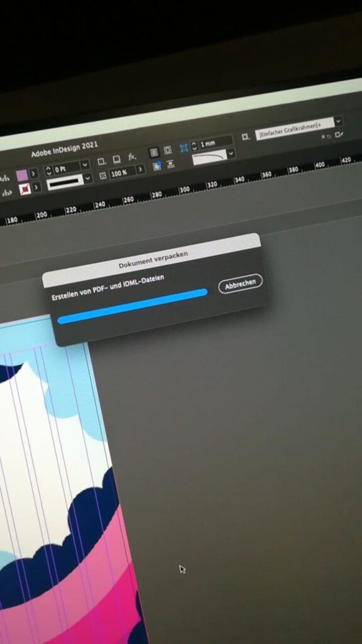The image size is (362, 644).
Task: Click the black stroke style preview
Action: 65,182
